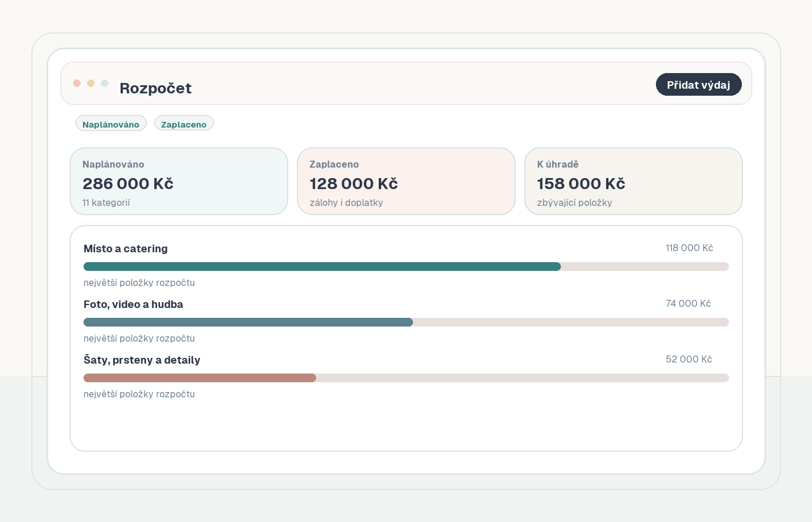Click the Rozpočet header title
812x522 pixels.
pos(155,88)
